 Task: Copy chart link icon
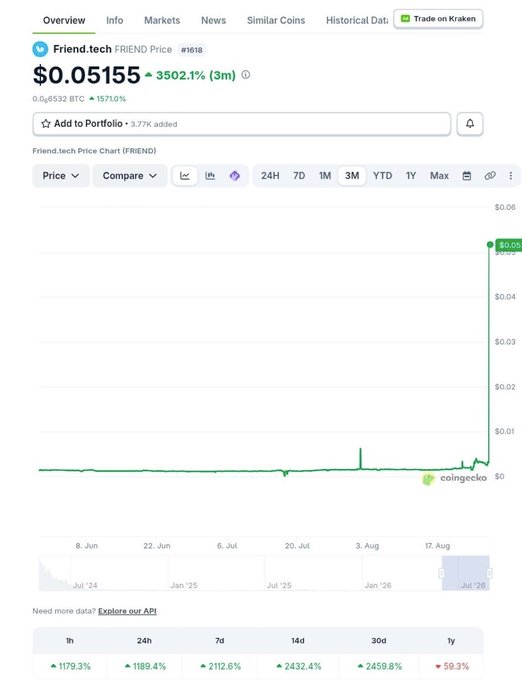[490, 176]
